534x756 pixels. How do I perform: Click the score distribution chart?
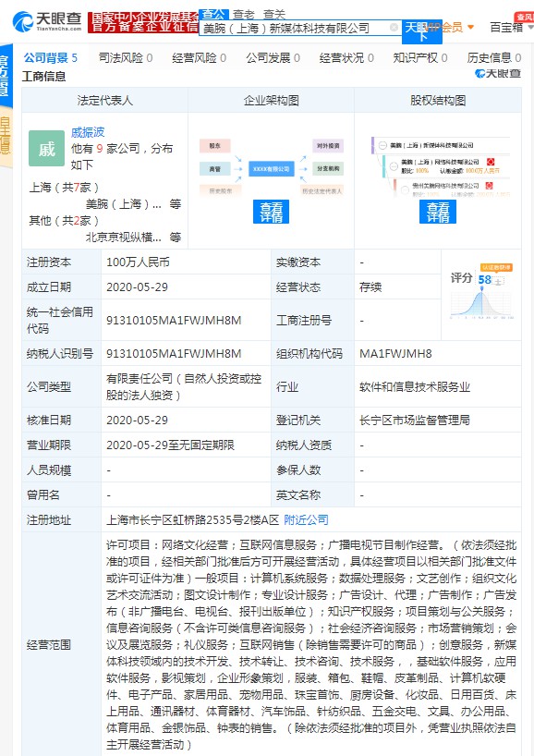481,303
